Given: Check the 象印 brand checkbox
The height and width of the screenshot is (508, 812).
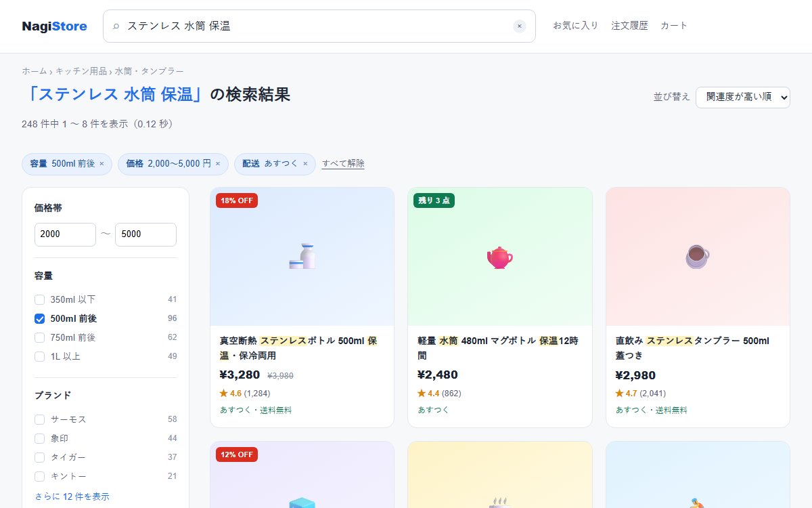Looking at the screenshot, I should [x=39, y=438].
